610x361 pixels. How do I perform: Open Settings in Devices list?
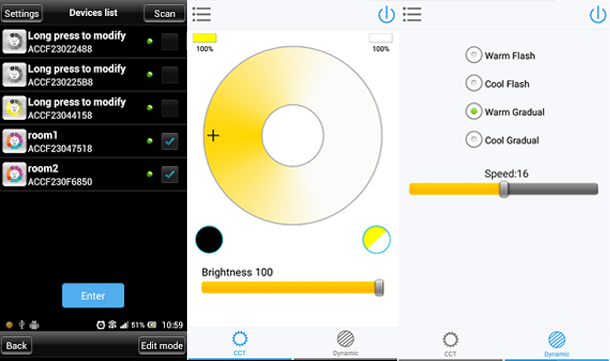tap(22, 14)
